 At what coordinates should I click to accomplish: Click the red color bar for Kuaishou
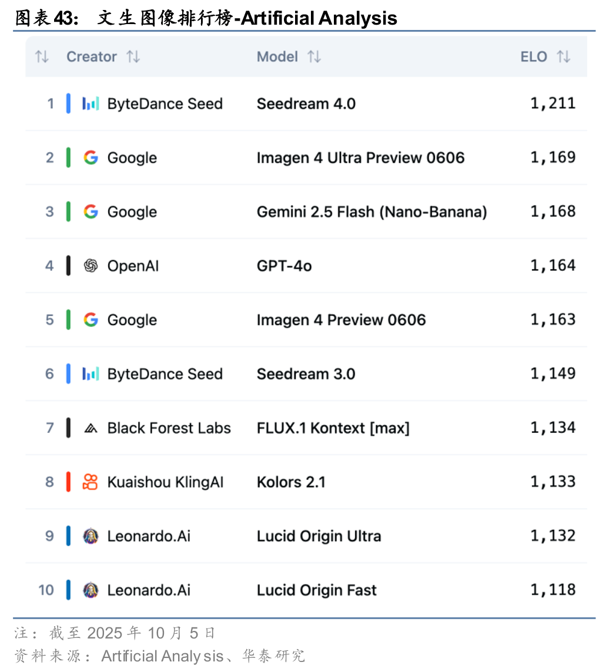pyautogui.click(x=69, y=482)
